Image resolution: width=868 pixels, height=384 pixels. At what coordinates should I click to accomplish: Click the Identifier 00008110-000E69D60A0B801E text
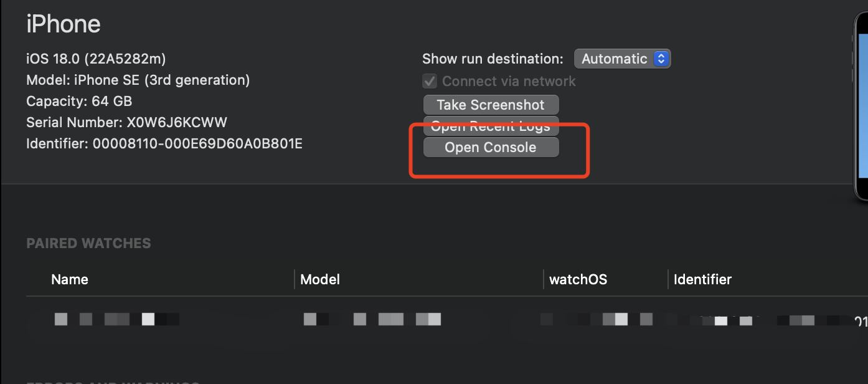coord(164,144)
